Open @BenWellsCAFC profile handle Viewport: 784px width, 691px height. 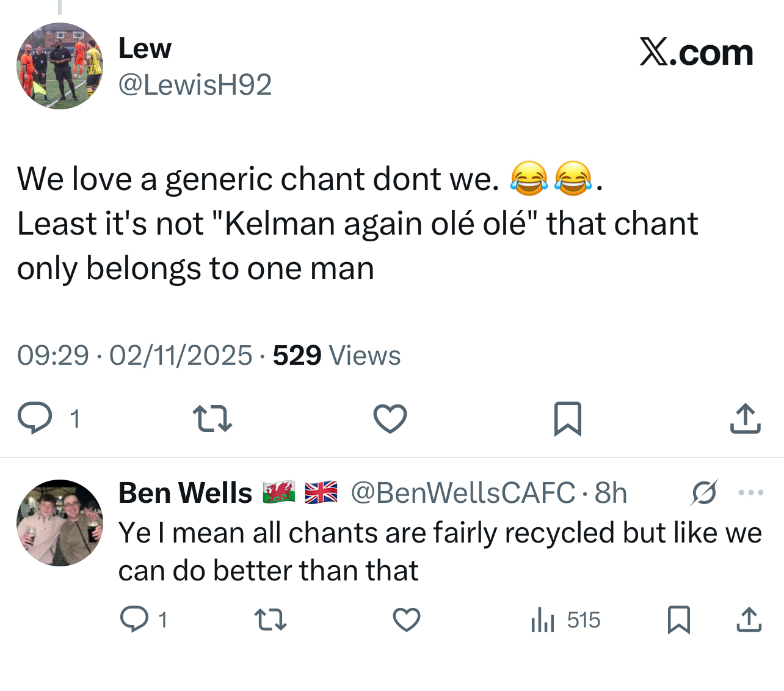click(463, 492)
